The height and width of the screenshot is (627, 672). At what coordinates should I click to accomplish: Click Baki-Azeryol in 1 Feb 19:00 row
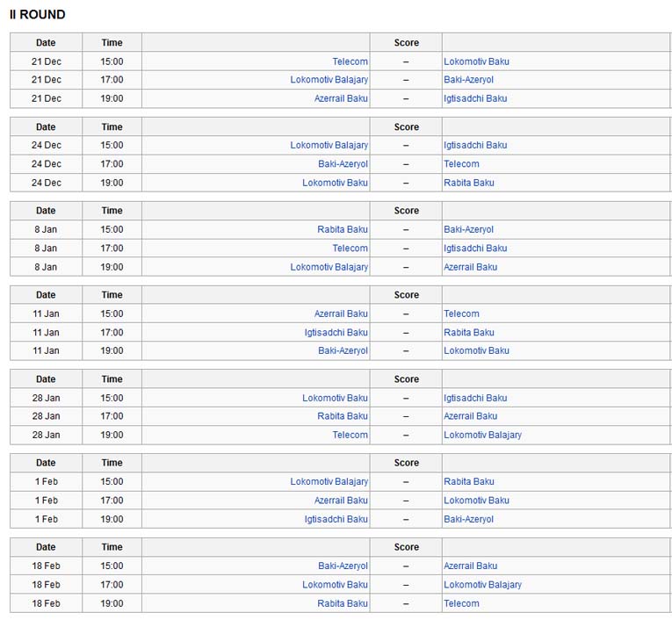[468, 520]
